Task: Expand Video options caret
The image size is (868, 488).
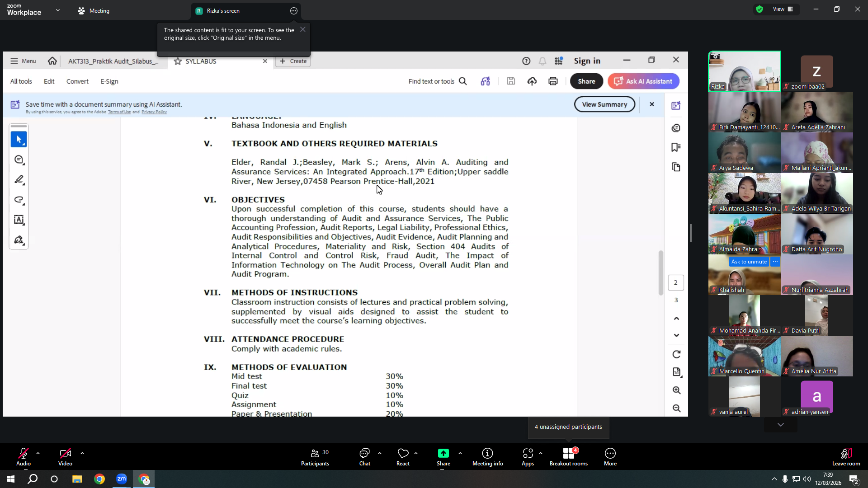Action: (82, 453)
